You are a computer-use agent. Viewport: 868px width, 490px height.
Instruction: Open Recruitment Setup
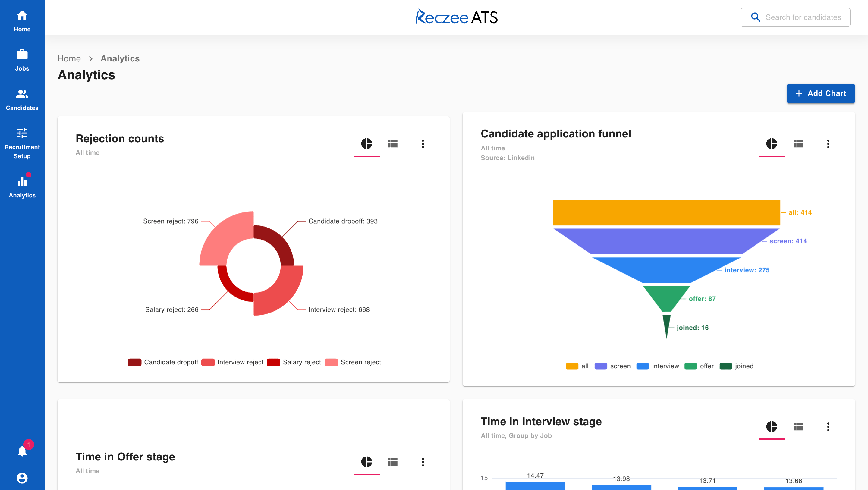pyautogui.click(x=22, y=143)
